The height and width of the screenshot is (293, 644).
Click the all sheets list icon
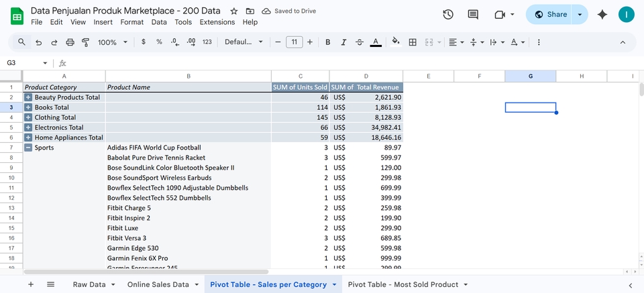tap(50, 284)
